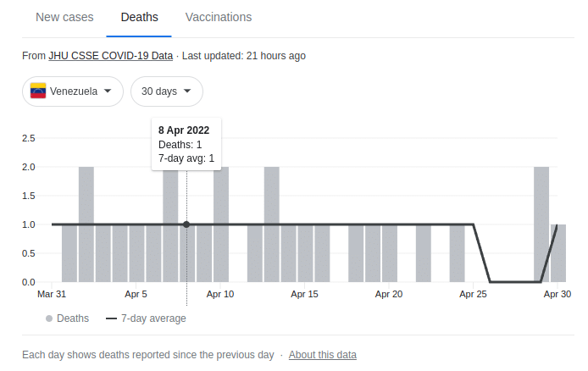Screen dimensions: 588x371
Task: Switch to the New cases tab
Action: [x=65, y=17]
